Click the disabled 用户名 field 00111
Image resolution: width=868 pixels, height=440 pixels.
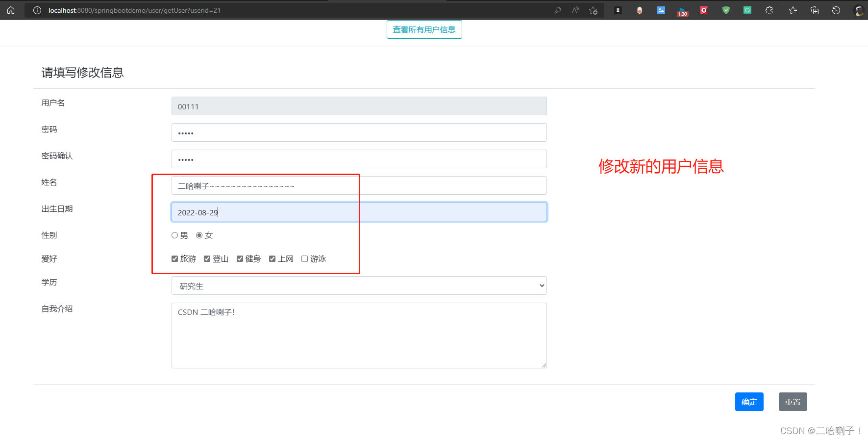coord(359,106)
